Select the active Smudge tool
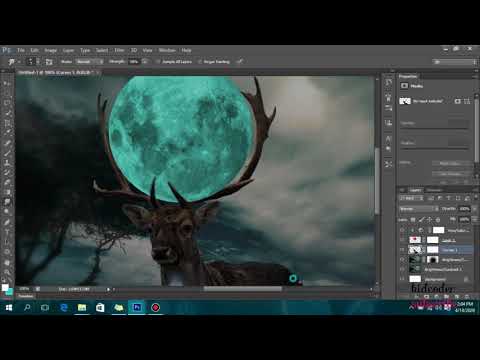This screenshot has height=360, width=480. [x=7, y=202]
